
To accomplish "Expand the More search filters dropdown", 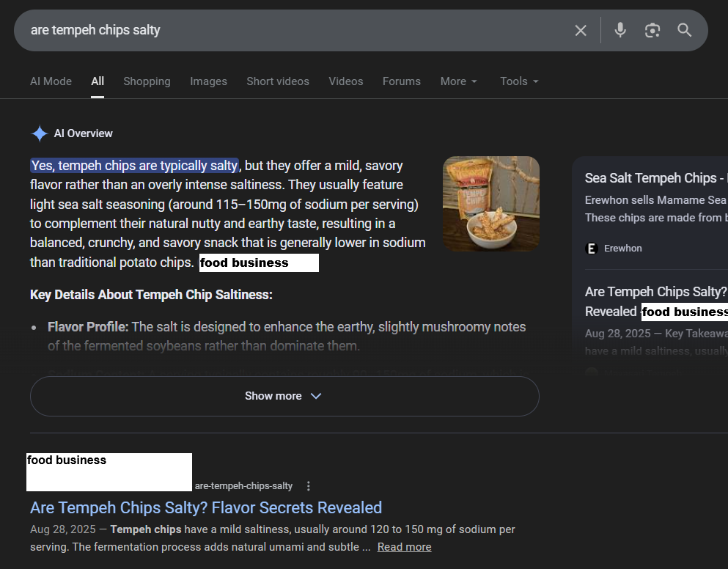I will (x=459, y=81).
